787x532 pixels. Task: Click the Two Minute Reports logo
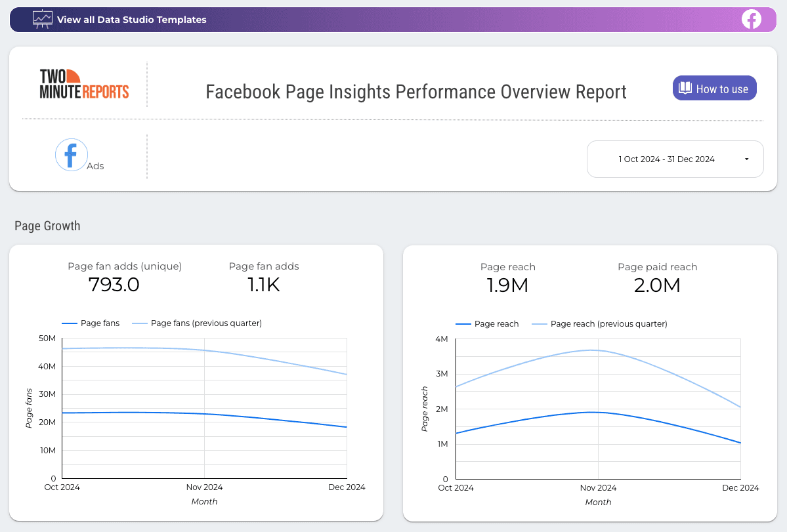84,84
